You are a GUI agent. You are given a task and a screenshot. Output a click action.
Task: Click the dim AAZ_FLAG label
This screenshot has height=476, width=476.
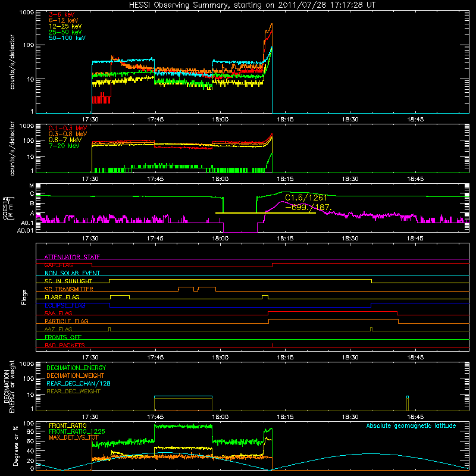tap(58, 329)
